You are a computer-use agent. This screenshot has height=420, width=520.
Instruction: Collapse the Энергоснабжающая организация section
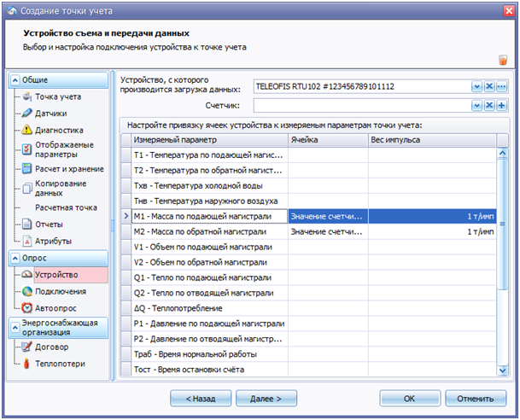15,328
